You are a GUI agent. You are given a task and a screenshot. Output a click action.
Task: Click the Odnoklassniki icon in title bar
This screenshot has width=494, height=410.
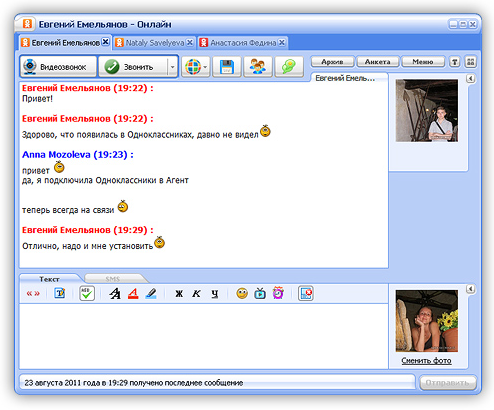tap(27, 24)
